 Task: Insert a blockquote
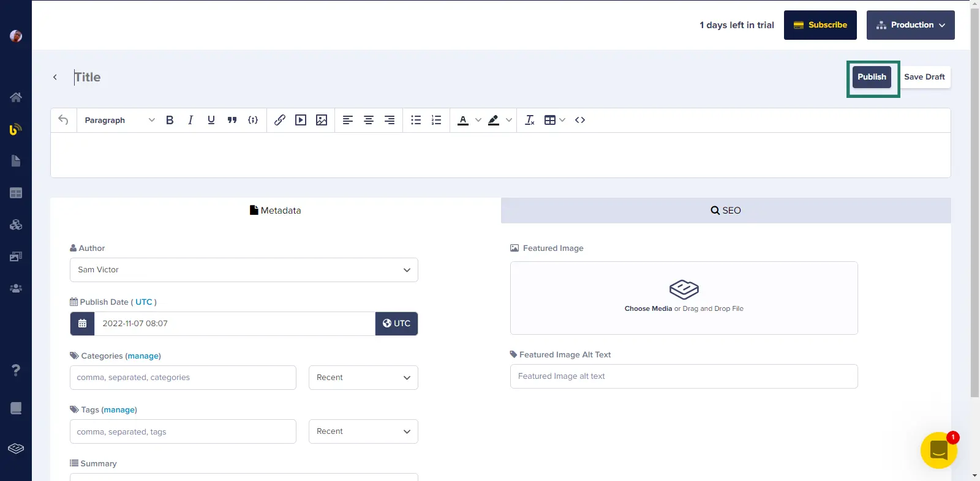232,120
